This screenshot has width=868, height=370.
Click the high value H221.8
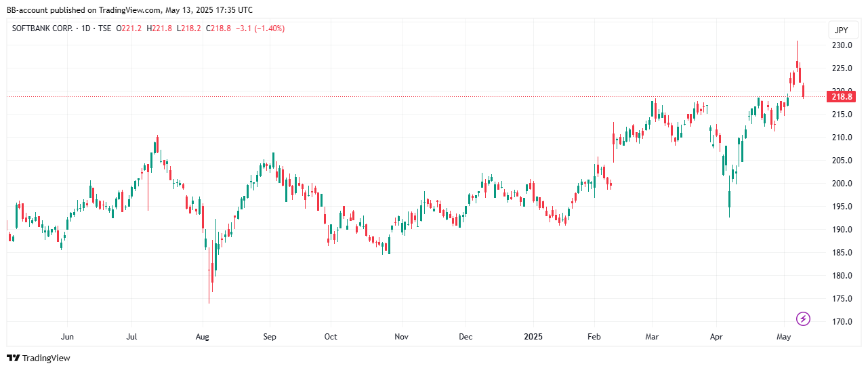pyautogui.click(x=159, y=28)
